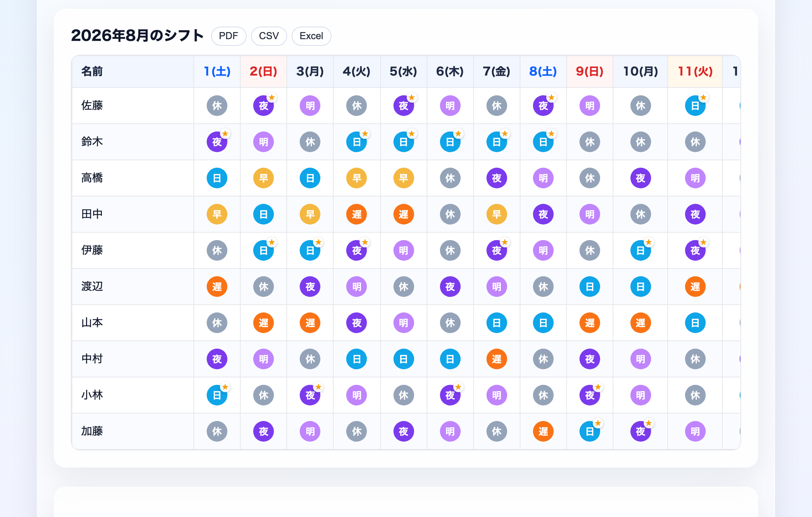Select the highlighted 11(火) date column header

[695, 71]
